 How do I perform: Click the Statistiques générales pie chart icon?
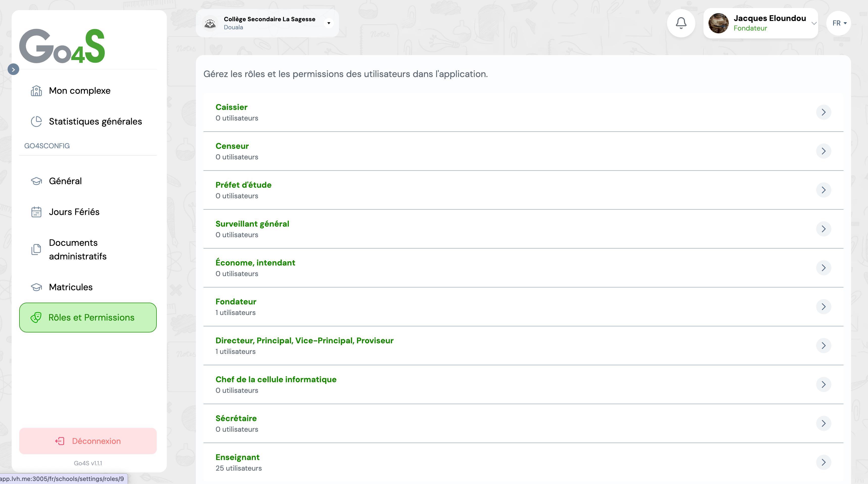pos(36,121)
